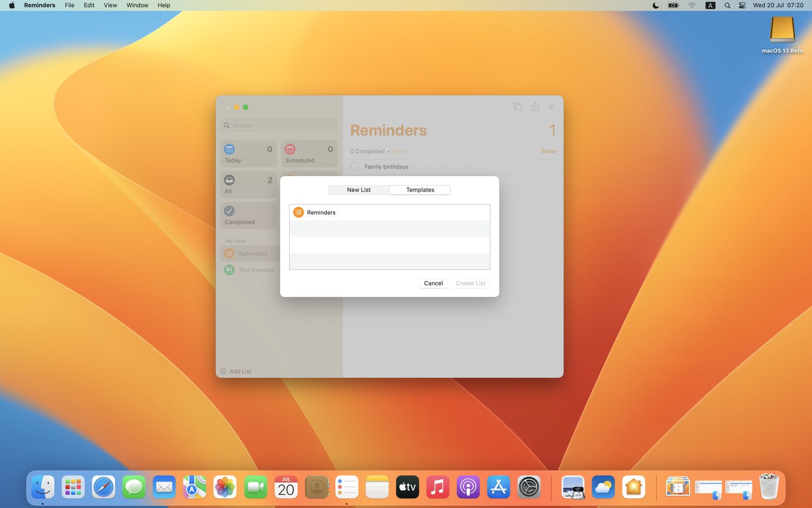Click the share list toolbar icon

tap(535, 107)
